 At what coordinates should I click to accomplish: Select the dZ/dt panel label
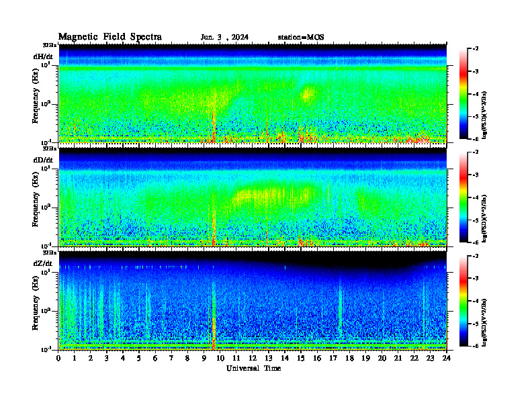coord(43,263)
